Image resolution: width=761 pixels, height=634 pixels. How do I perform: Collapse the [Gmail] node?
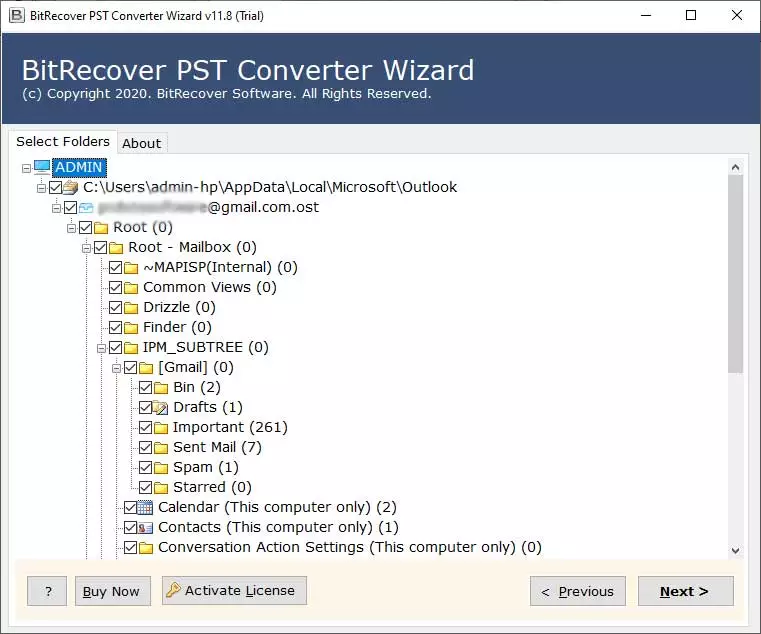(116, 368)
